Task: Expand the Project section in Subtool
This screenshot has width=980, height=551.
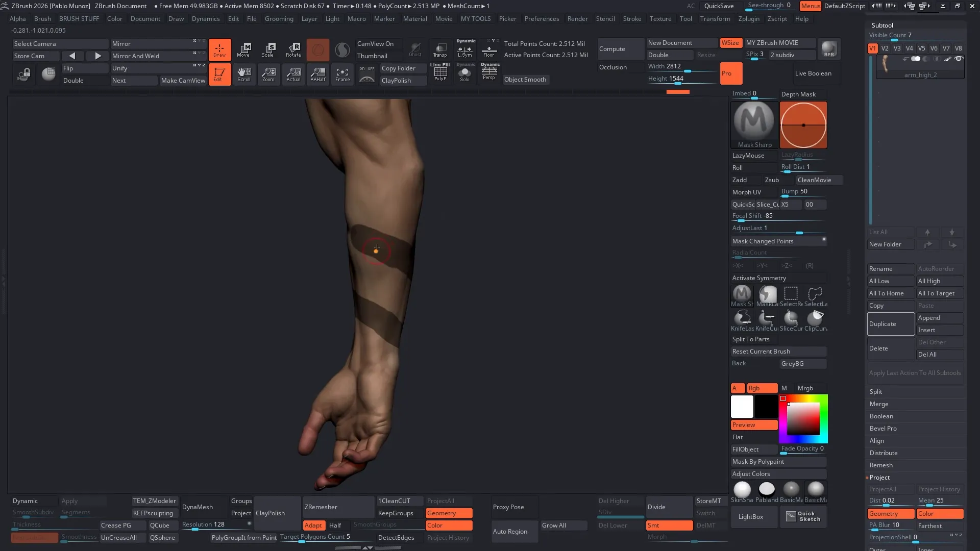Action: 879,478
